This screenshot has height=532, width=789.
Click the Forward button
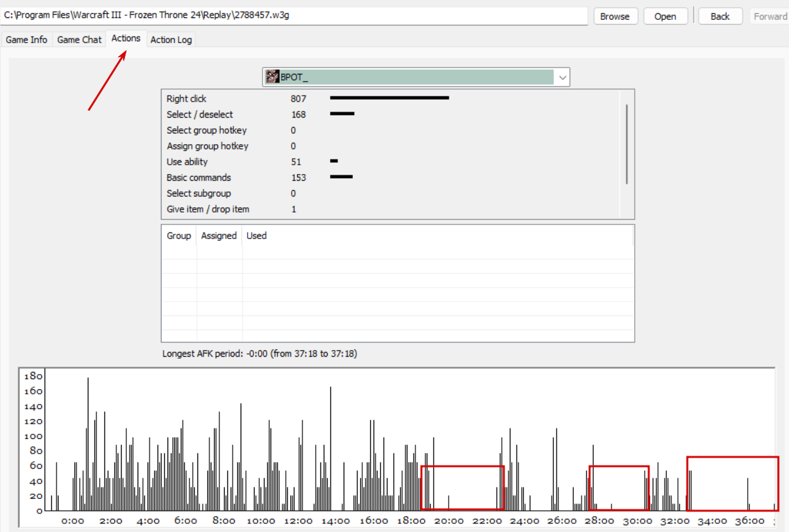770,16
